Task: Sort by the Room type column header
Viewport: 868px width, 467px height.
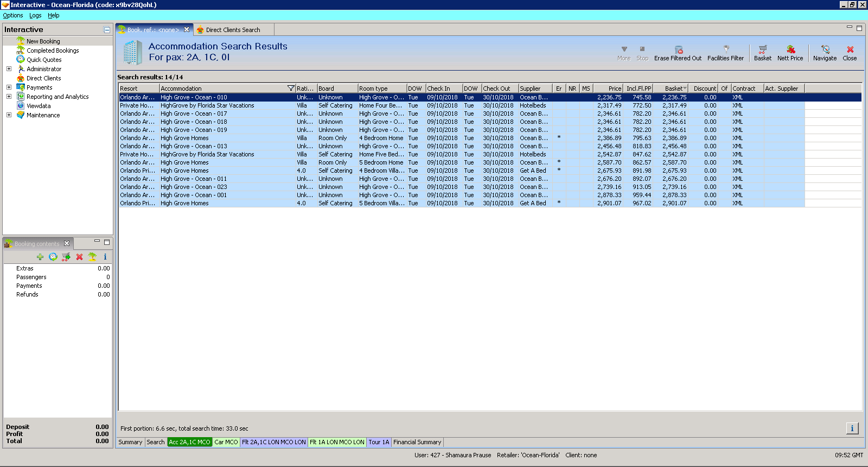Action: pos(382,89)
